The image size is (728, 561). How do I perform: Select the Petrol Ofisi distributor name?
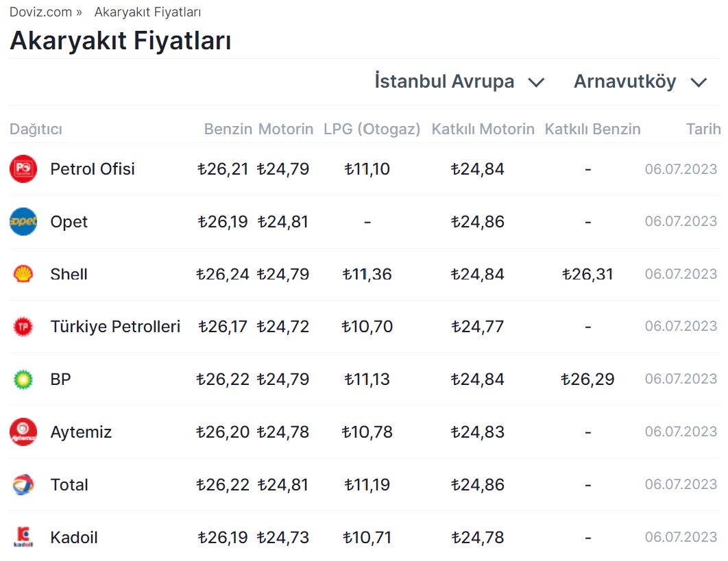(x=93, y=169)
